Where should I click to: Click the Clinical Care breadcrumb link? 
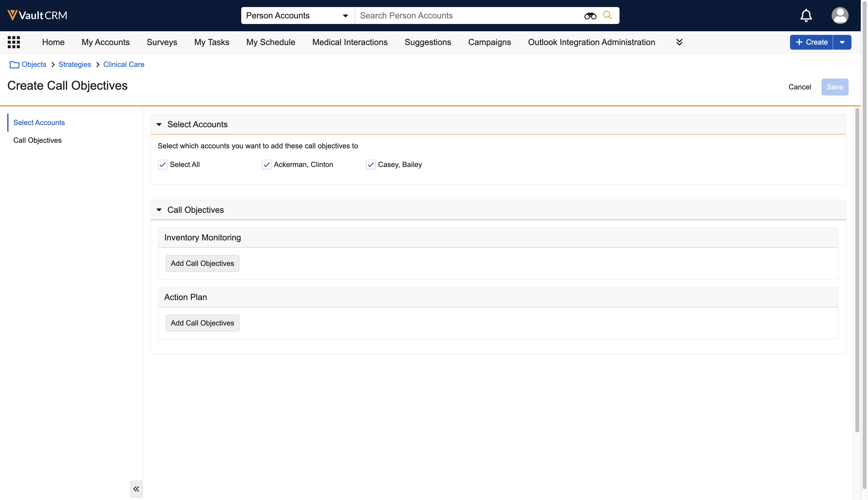pos(124,64)
